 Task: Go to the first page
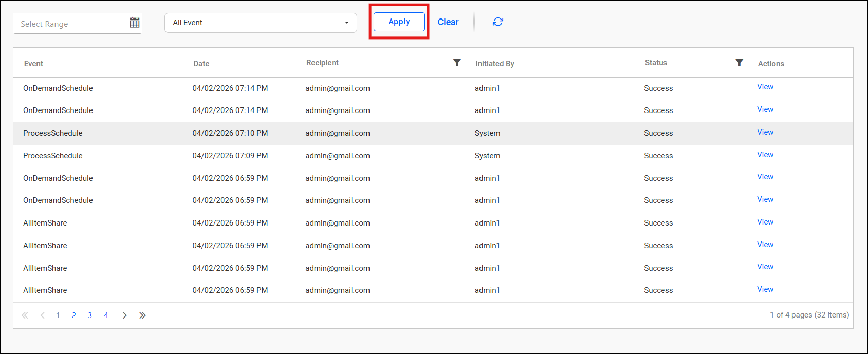click(25, 315)
